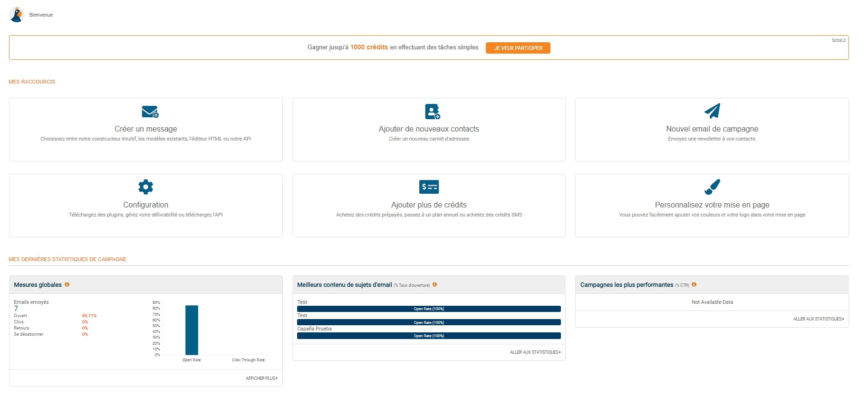Click the contact book icon to add contacts

(x=432, y=112)
